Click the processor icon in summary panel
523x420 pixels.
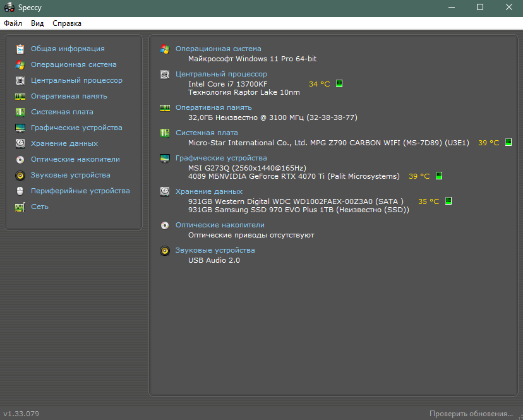point(165,74)
